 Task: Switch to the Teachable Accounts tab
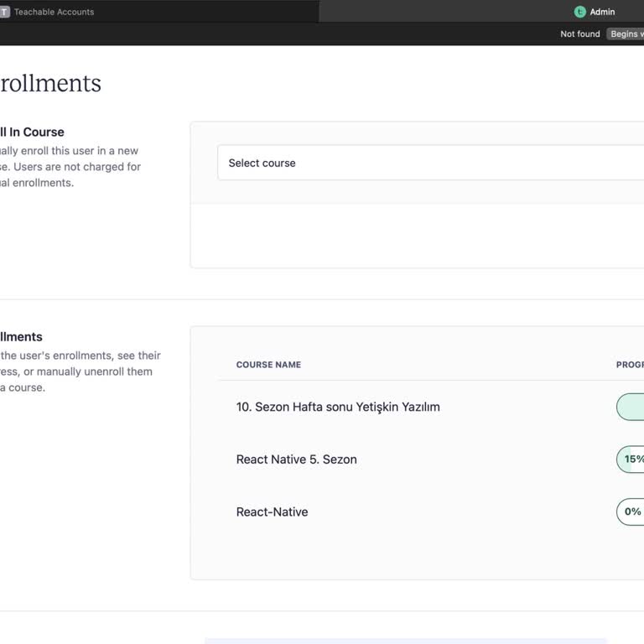tap(54, 12)
